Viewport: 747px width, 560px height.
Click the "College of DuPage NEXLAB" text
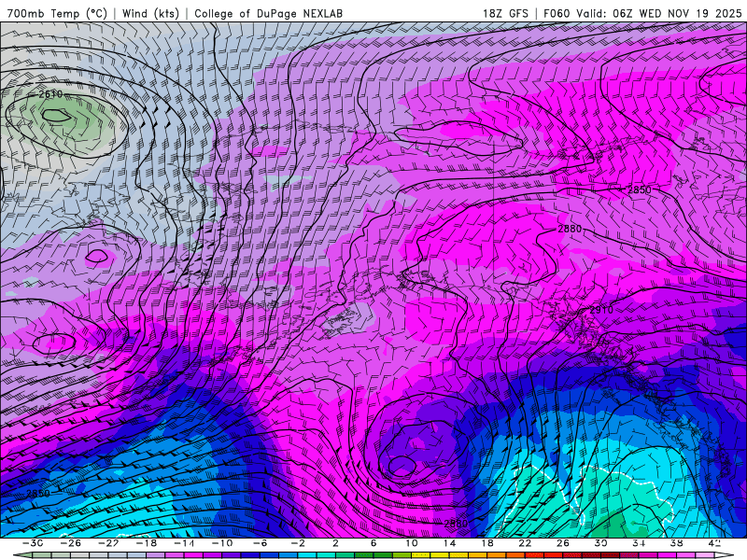[268, 13]
